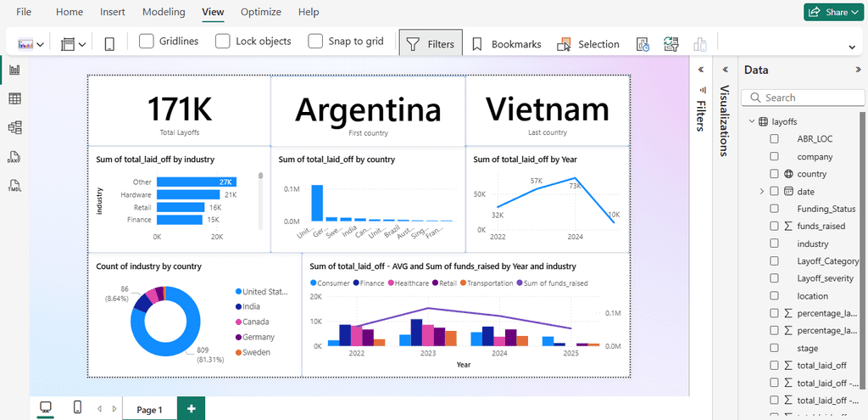
Task: Select desktop layout at the bottom bar
Action: 46,408
